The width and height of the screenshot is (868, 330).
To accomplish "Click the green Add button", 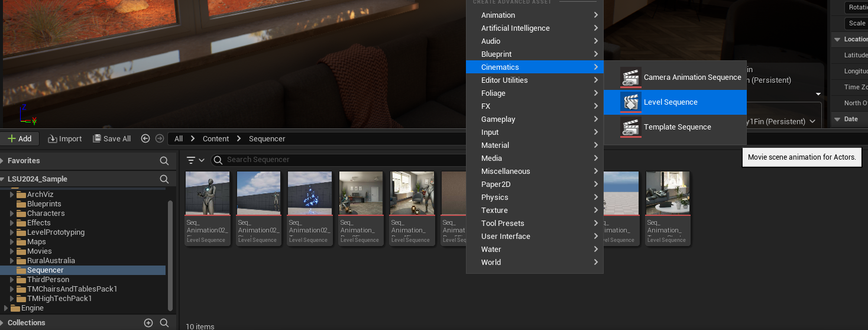I will point(20,138).
